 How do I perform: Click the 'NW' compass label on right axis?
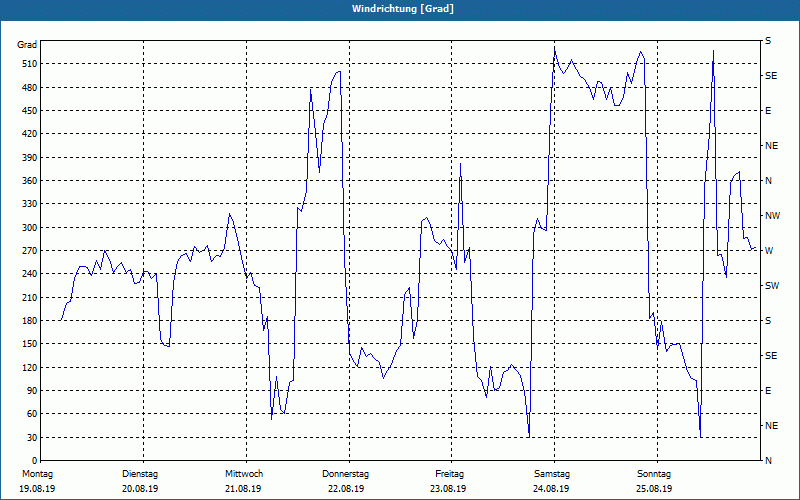click(x=772, y=216)
